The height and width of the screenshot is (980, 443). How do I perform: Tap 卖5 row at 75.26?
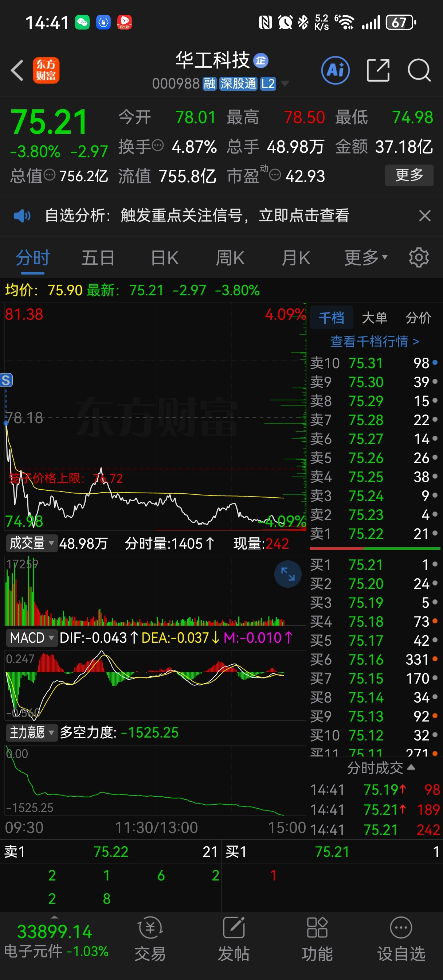[x=374, y=458]
